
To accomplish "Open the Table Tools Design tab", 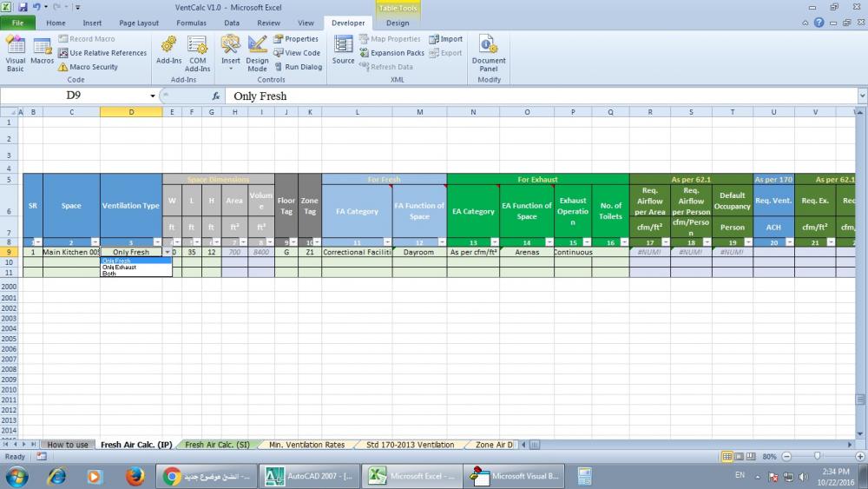I will (x=398, y=23).
